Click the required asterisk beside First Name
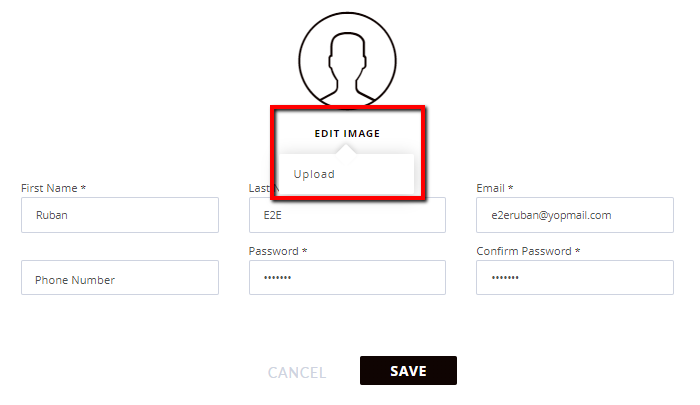 [83, 188]
